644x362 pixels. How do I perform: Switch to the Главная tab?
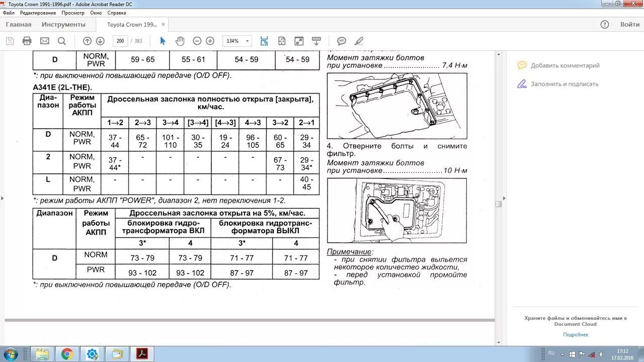[18, 24]
